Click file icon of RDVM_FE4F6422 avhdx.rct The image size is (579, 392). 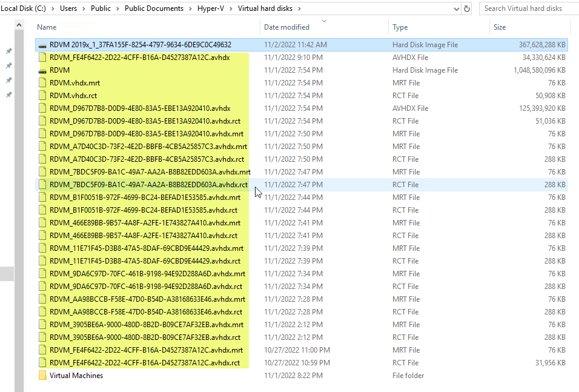point(42,363)
